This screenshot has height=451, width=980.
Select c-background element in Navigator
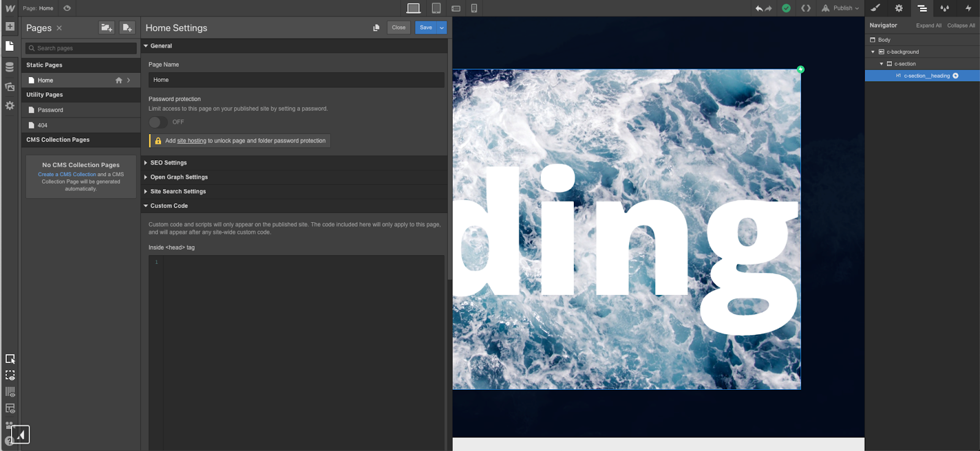922,52
